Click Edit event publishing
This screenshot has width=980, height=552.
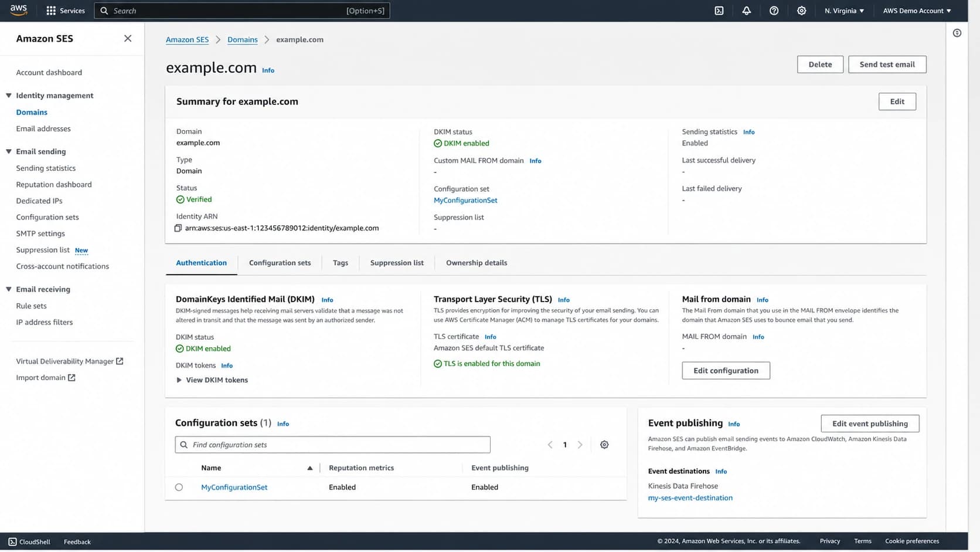870,424
